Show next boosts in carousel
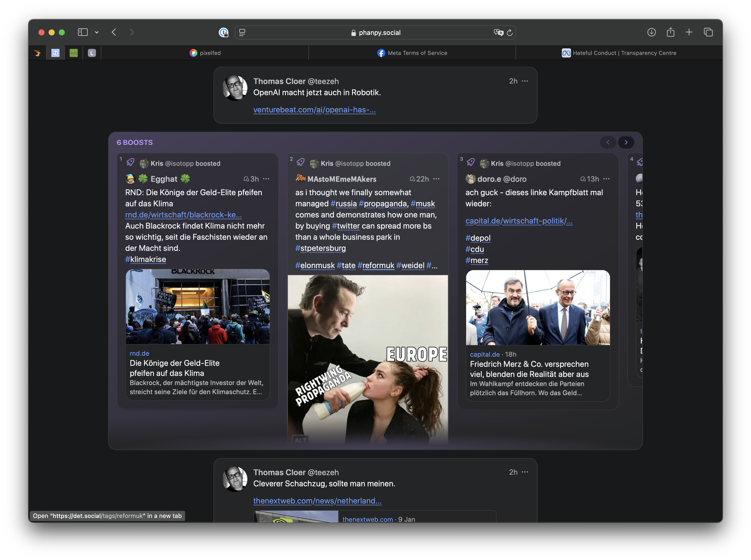 (626, 142)
